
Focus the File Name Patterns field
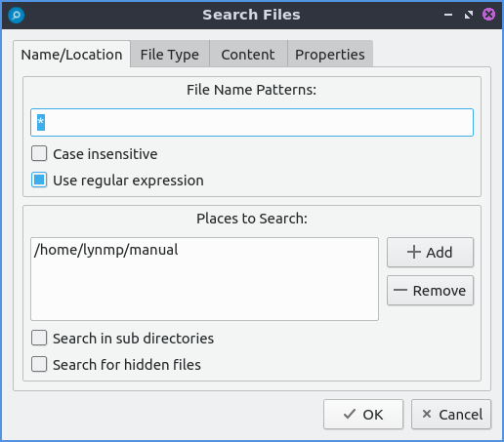click(x=252, y=122)
